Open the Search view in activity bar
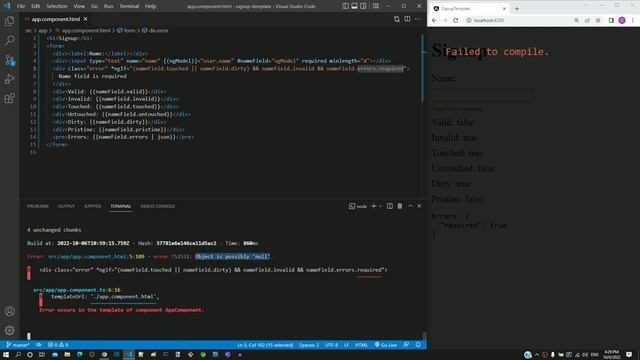Screen dimensions: 640x360 (x=9, y=40)
